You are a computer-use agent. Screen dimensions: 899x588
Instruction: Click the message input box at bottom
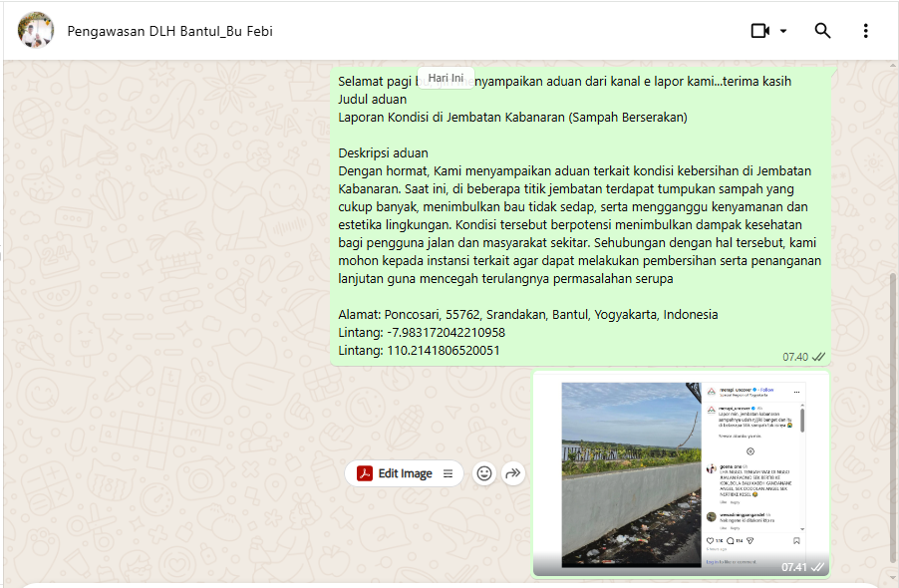pyautogui.click(x=449, y=584)
